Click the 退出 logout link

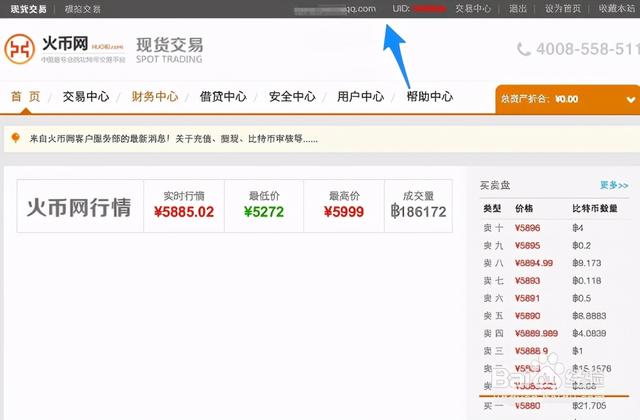(x=518, y=9)
